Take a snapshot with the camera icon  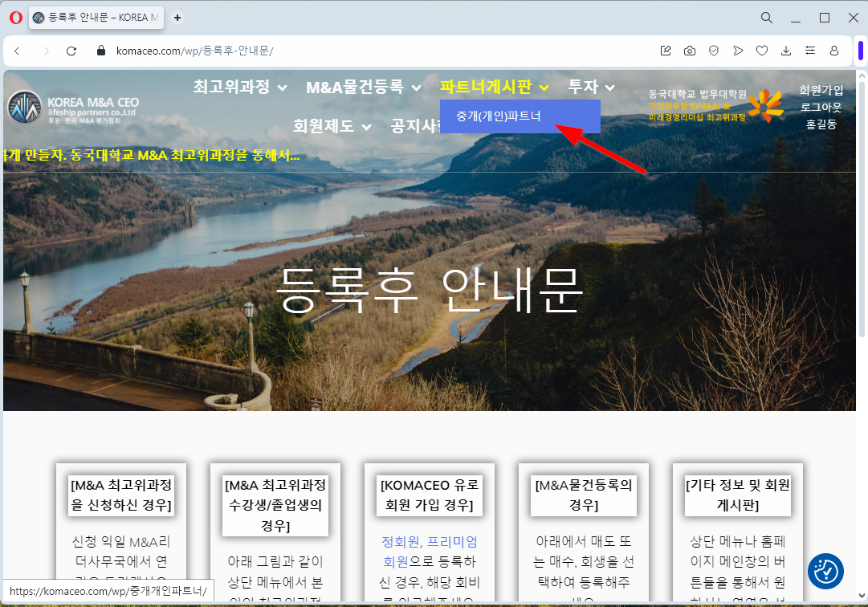tap(690, 51)
